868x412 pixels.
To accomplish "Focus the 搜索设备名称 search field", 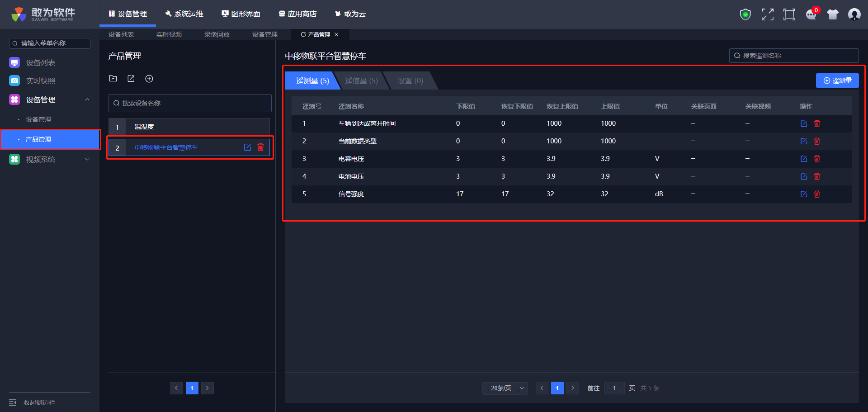I will pyautogui.click(x=190, y=103).
